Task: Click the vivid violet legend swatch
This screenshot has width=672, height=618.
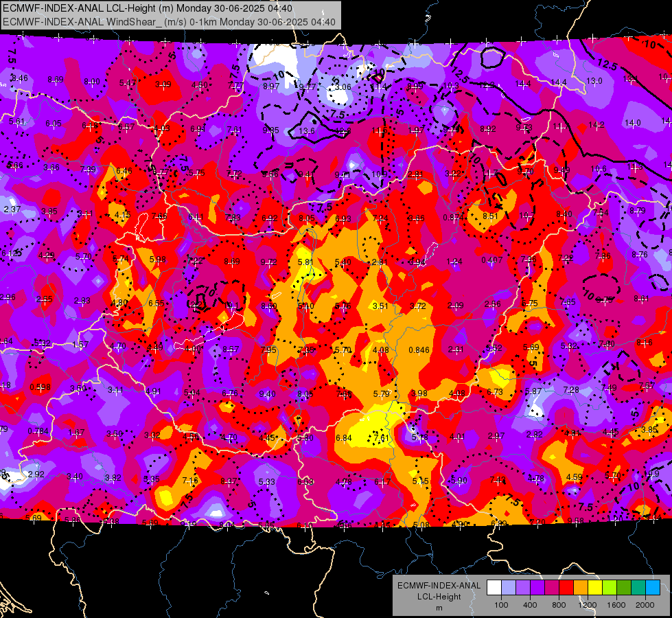Action: pos(537,588)
